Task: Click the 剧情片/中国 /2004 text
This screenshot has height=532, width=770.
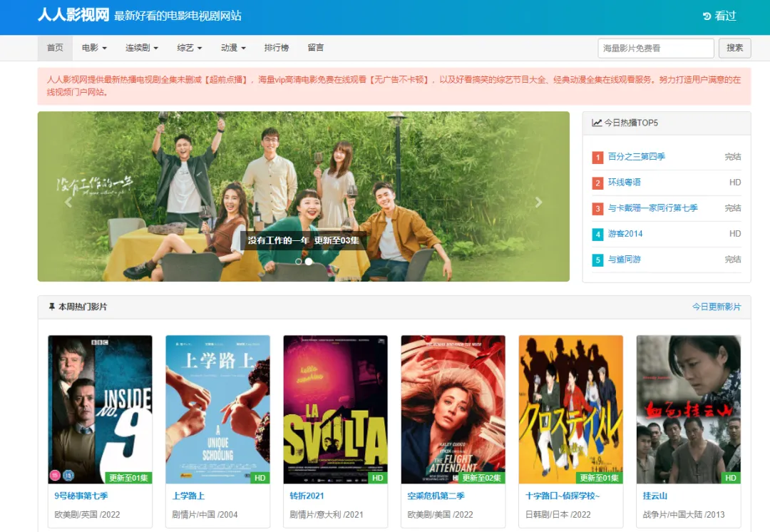Action: click(x=205, y=515)
